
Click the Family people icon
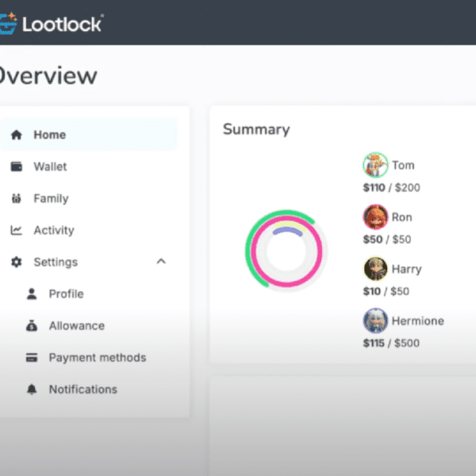click(x=16, y=198)
